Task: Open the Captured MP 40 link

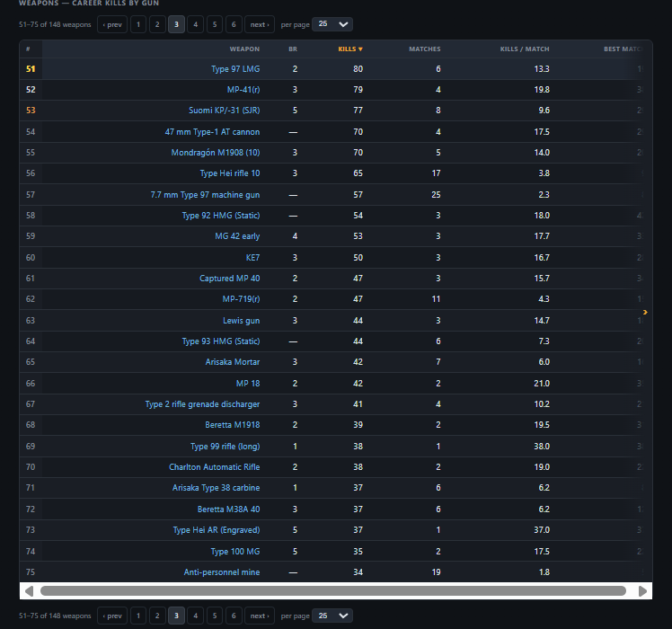Action: click(x=229, y=279)
